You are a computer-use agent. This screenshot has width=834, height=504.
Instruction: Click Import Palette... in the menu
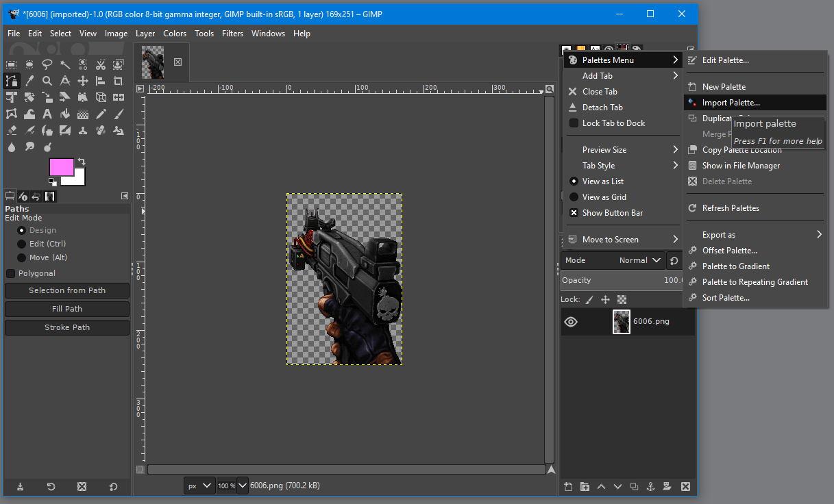point(731,103)
